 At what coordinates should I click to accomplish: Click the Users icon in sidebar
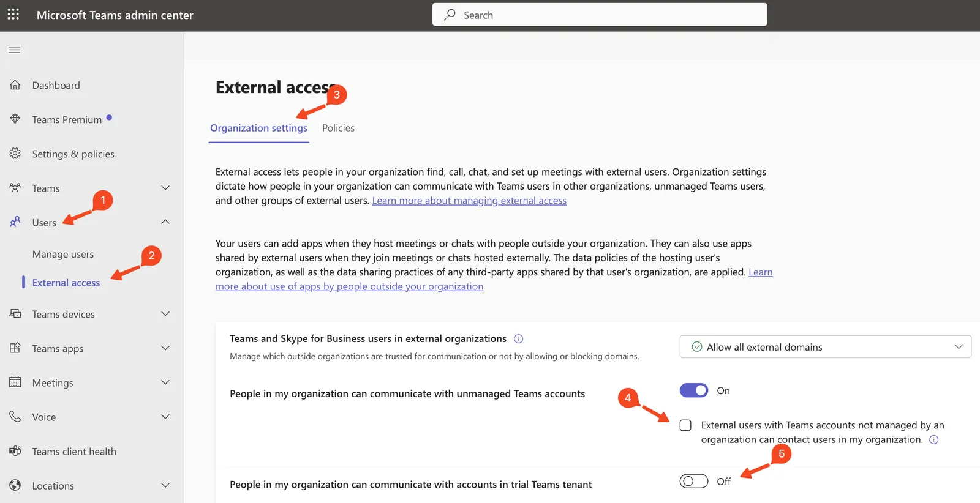pos(15,222)
